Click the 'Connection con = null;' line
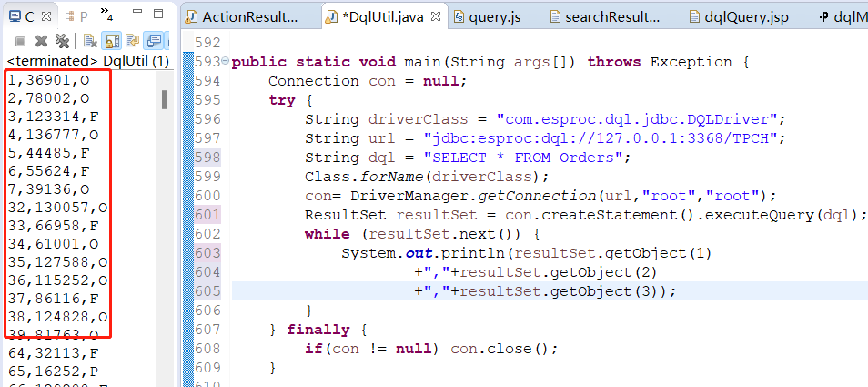868x387 pixels. (x=368, y=81)
